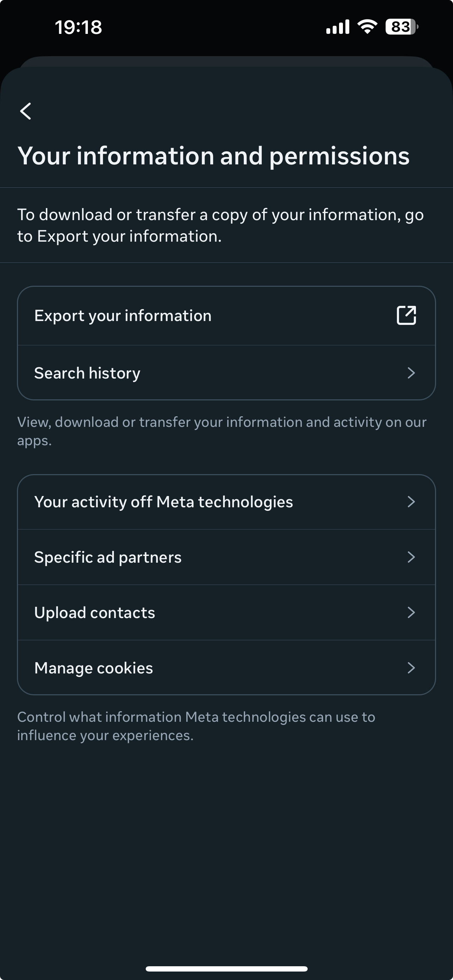
Task: Open the Search history entry
Action: coord(226,373)
